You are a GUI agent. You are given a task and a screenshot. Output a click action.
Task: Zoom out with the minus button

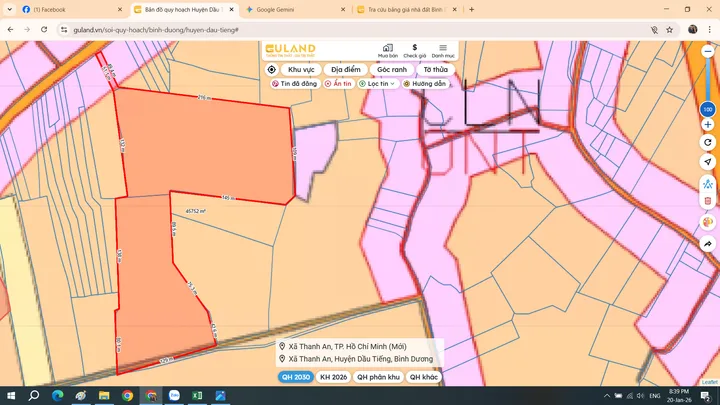708,52
